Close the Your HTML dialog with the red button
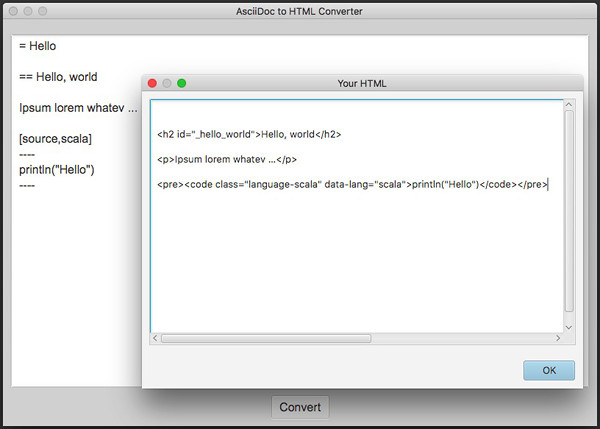 coord(152,83)
